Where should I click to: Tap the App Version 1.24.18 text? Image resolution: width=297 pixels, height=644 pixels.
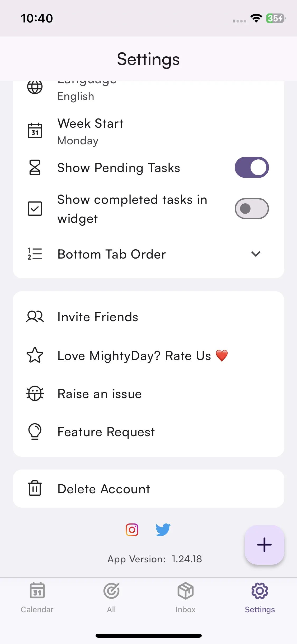(x=155, y=559)
